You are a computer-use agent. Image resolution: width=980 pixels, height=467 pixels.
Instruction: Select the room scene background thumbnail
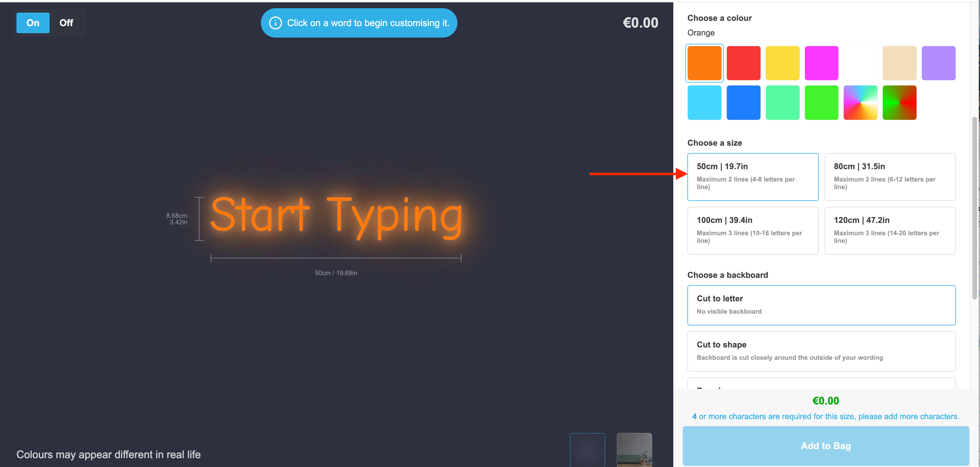coord(634,449)
